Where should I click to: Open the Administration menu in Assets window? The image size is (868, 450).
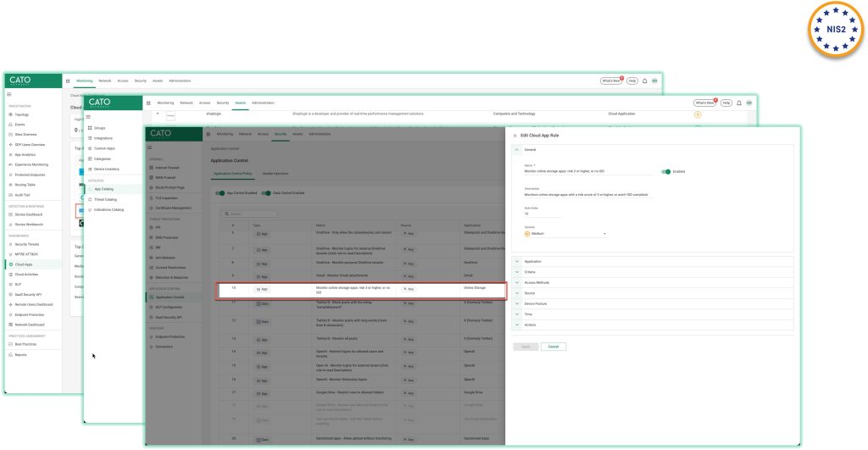point(263,103)
